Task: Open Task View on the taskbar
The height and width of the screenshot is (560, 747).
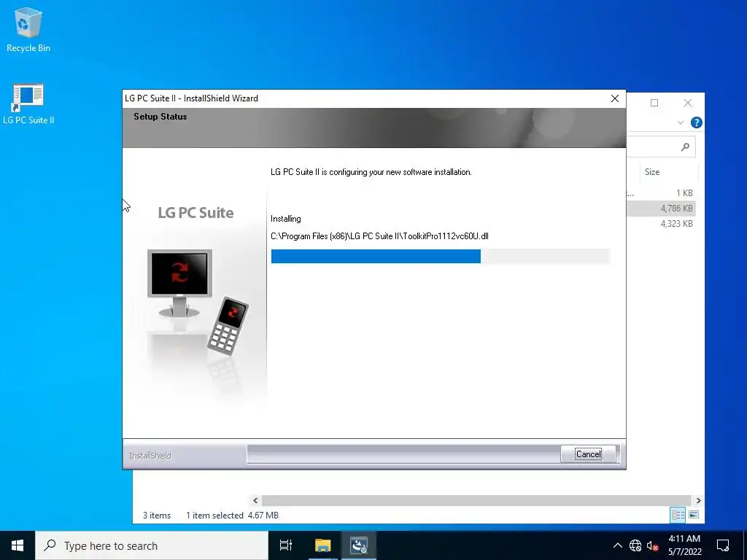Action: coord(286,545)
